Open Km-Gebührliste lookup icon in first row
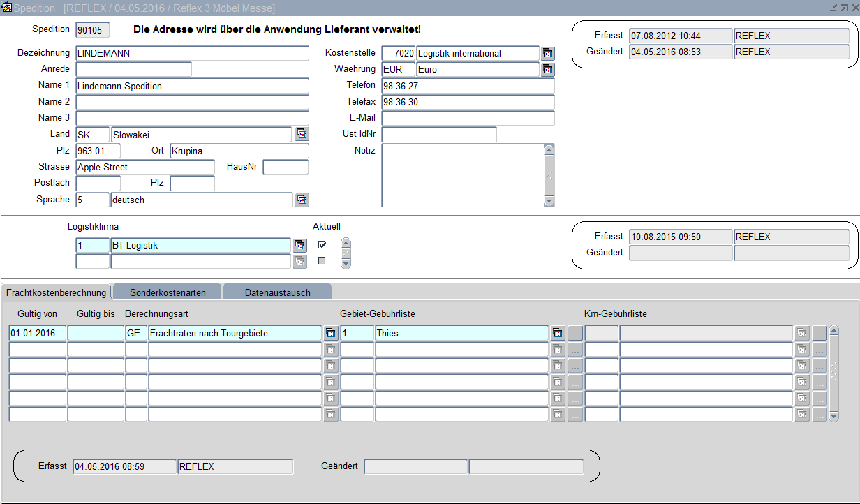The height and width of the screenshot is (504, 860). 802,334
